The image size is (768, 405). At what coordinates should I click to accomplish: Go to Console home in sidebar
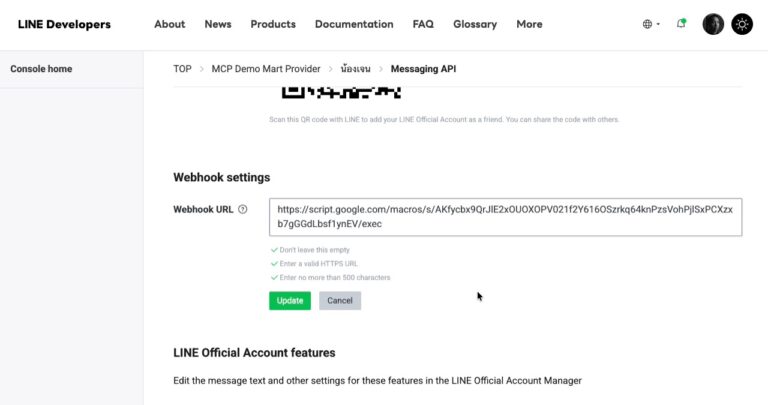click(41, 69)
